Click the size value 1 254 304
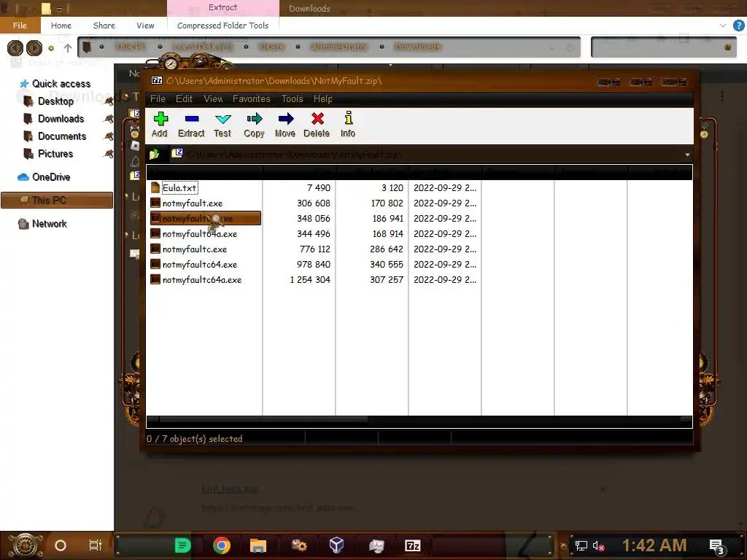The height and width of the screenshot is (560, 747). pos(310,279)
